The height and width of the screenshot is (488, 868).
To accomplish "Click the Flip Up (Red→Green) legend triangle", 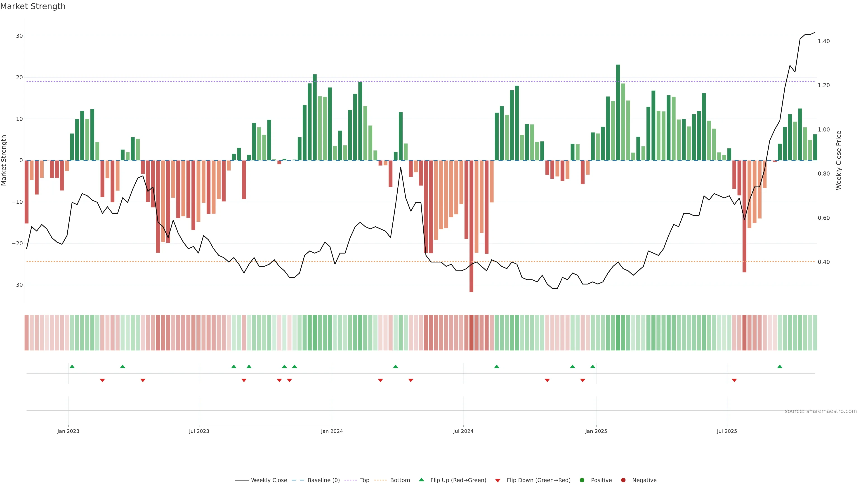I will 421,480.
